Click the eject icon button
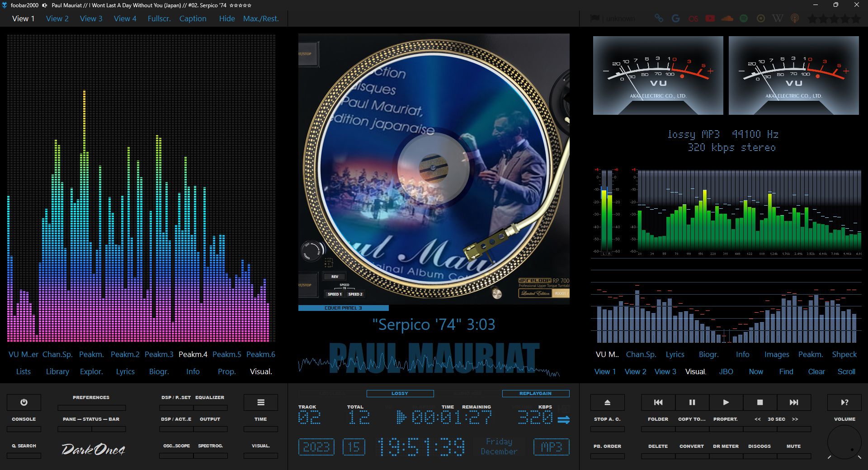 coord(608,402)
